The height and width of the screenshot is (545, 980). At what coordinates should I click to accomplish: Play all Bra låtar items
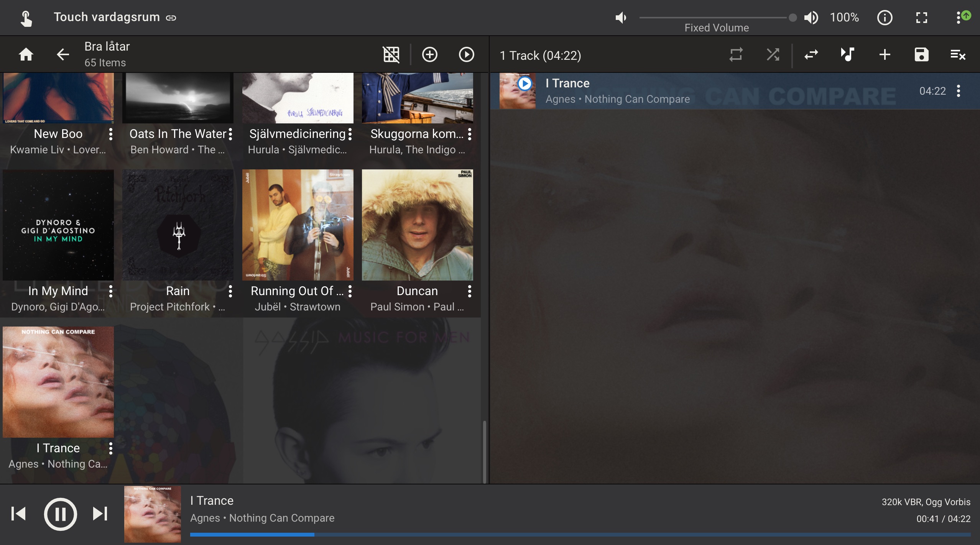click(466, 54)
